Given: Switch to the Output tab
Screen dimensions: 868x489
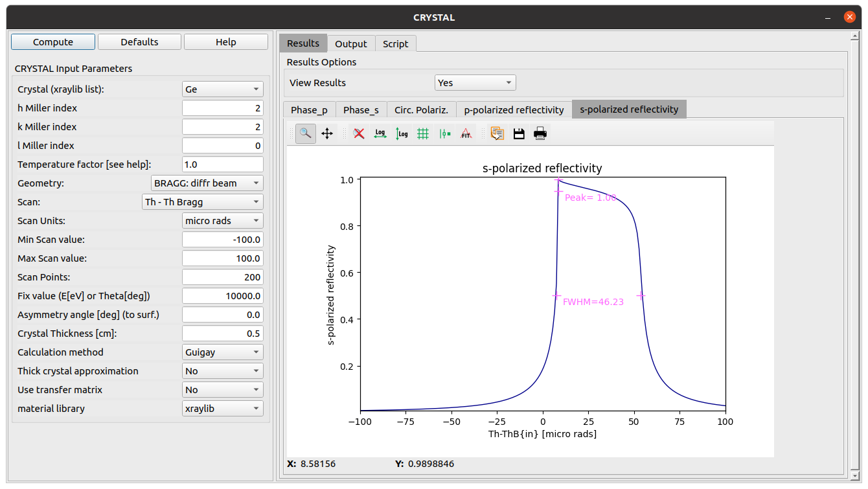Looking at the screenshot, I should coord(351,43).
